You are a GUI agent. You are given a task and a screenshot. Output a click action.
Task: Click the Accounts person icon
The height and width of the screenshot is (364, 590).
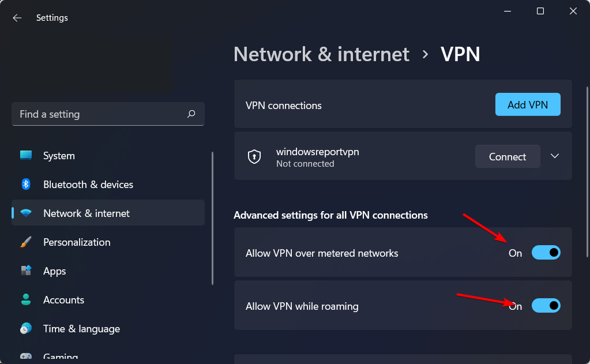click(x=26, y=299)
